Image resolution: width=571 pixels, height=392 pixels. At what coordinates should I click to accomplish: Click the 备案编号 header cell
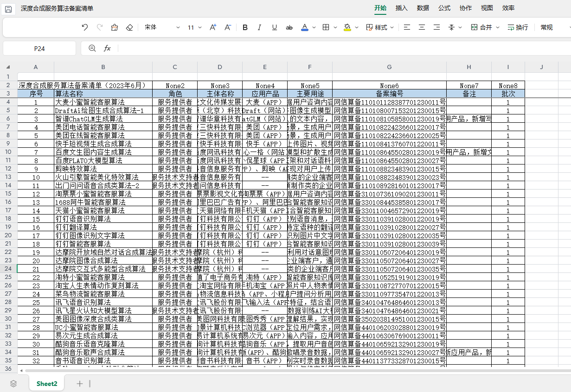389,94
